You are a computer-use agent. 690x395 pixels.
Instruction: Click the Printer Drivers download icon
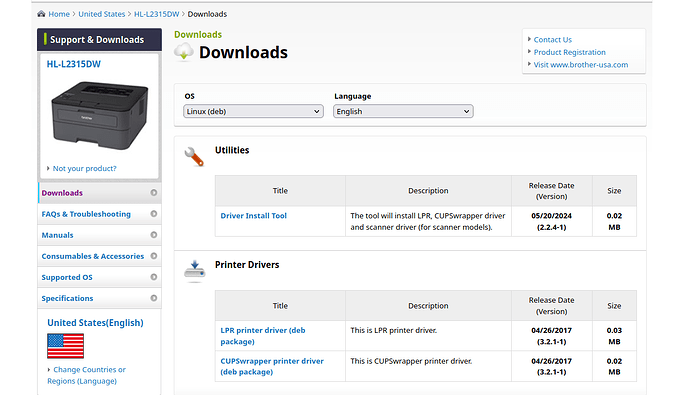195,270
